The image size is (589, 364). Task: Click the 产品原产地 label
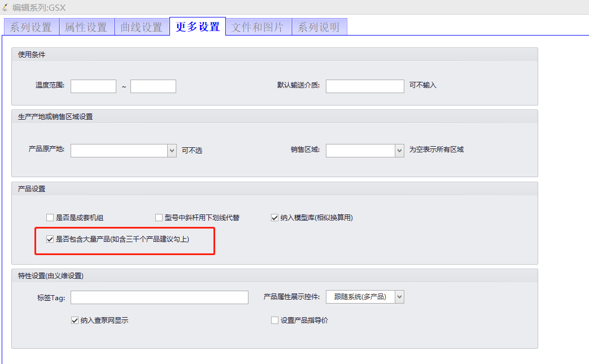46,149
